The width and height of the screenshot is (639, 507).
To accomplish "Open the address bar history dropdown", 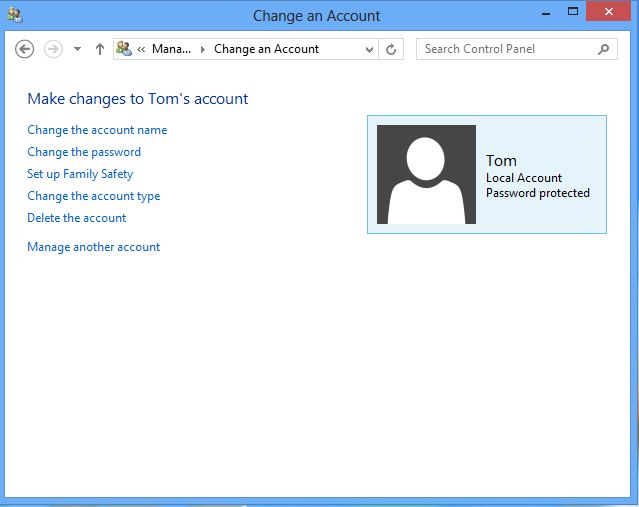I will coord(369,49).
